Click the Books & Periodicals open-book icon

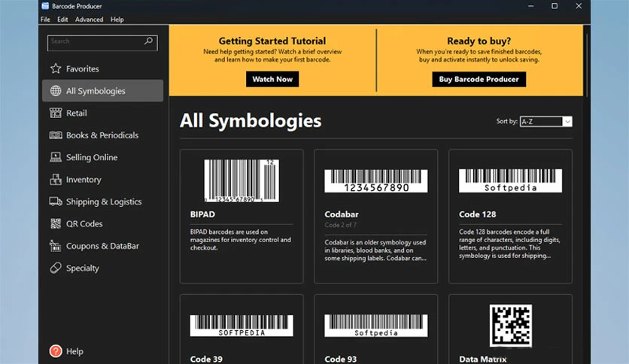tap(56, 135)
